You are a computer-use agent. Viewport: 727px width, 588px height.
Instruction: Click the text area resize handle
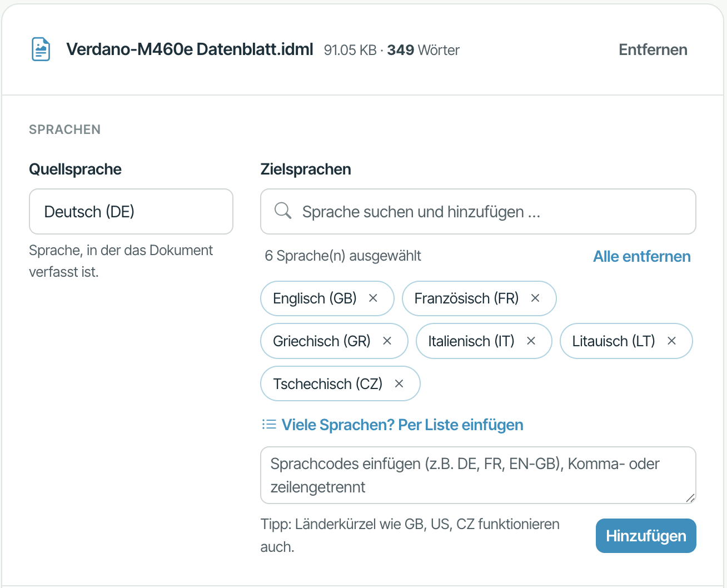(690, 498)
